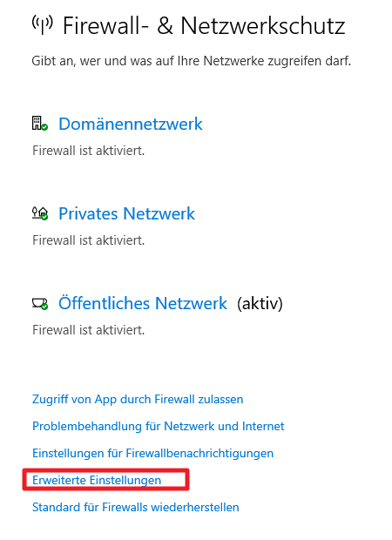The image size is (392, 540).
Task: Click the antenna icon beside the page title
Action: [x=43, y=24]
